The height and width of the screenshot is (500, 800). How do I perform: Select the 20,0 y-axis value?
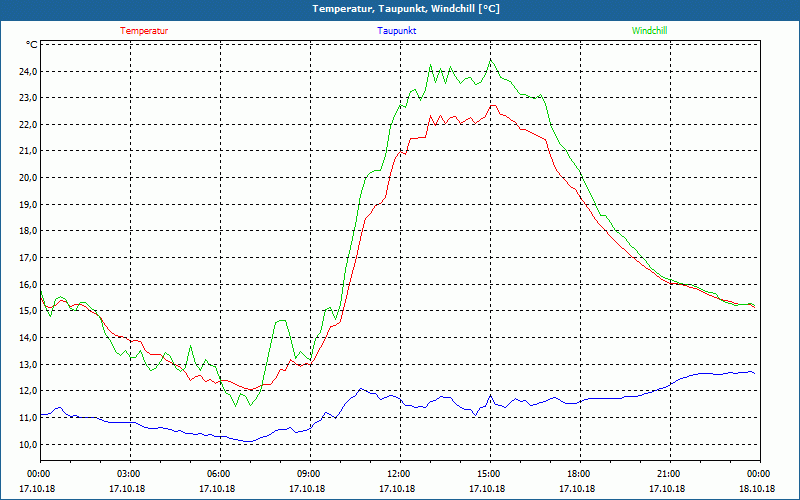pyautogui.click(x=28, y=178)
